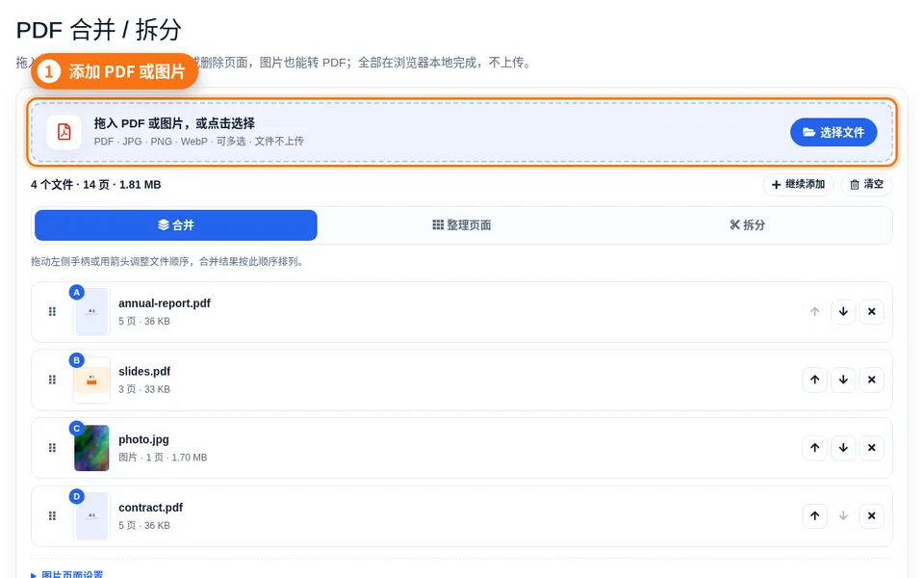Viewport: 924px width, 578px height.
Task: Click the 4 个文件 · 14 页 summary text
Action: 96,185
